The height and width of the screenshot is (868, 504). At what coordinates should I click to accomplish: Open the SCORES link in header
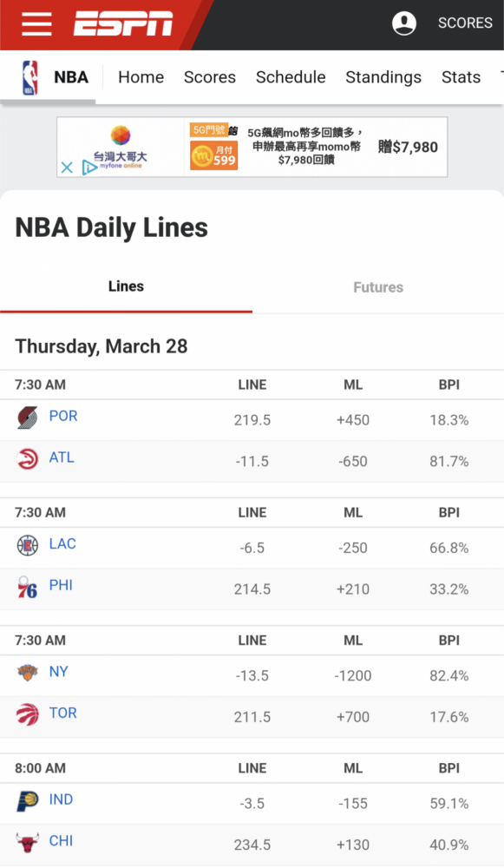[465, 23]
